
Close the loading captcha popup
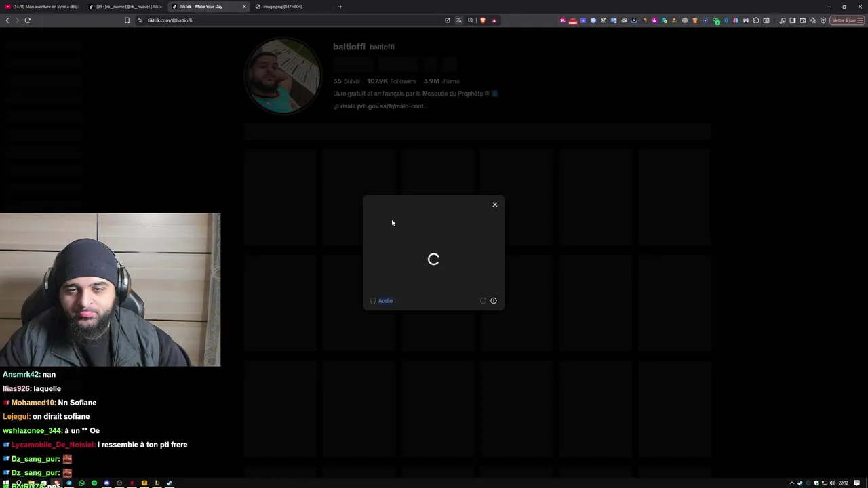(495, 205)
